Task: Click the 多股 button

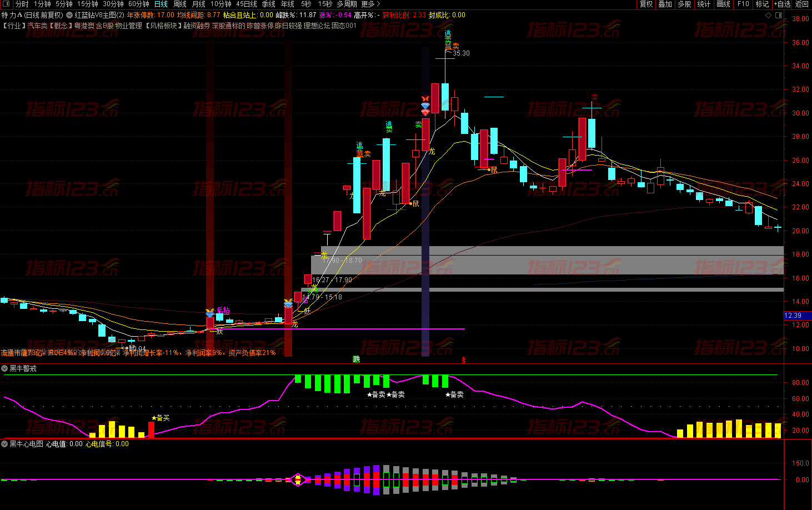Action: (684, 4)
